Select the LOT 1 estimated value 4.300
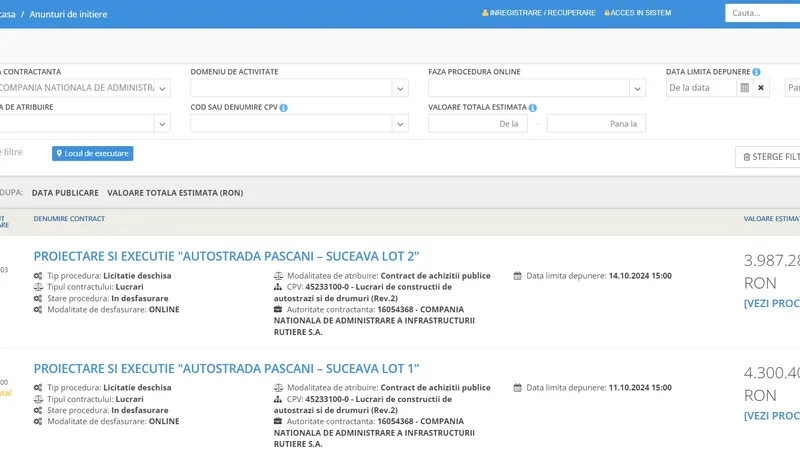 pyautogui.click(x=772, y=373)
